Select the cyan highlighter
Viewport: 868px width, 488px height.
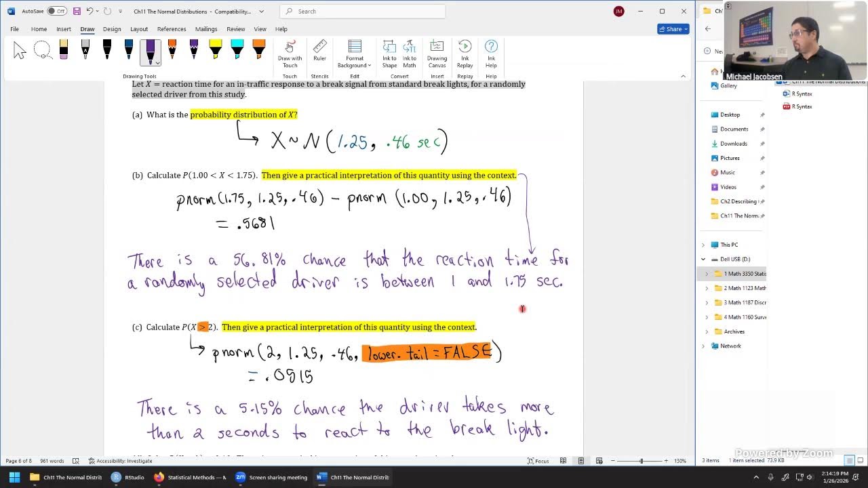237,50
